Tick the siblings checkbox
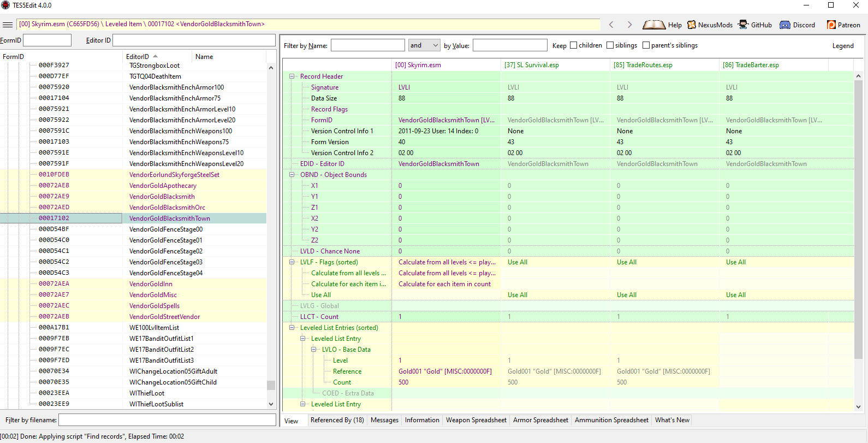Screen dimensions: 868x443 point(610,45)
